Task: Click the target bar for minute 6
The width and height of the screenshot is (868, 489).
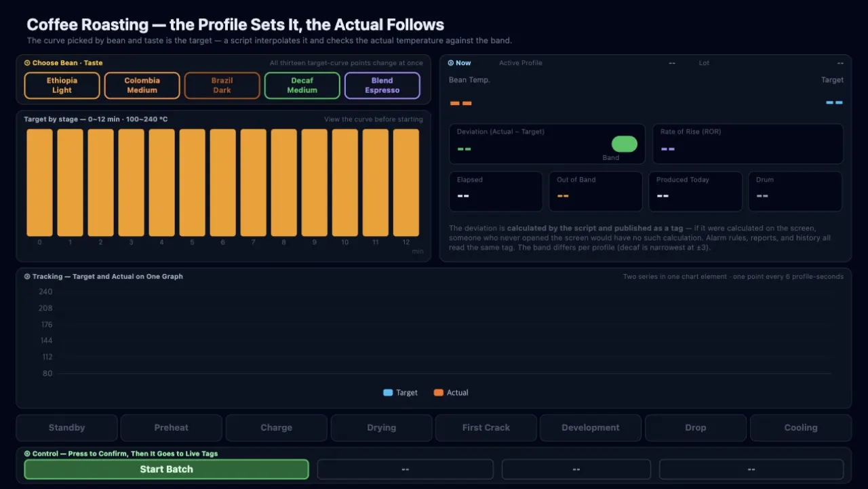Action: (222, 182)
